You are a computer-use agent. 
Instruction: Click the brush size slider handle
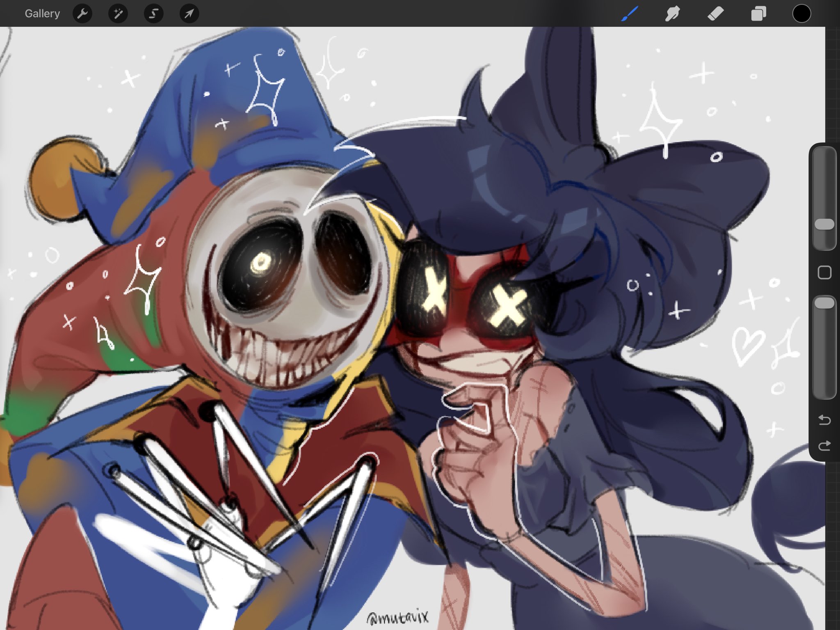tap(824, 224)
